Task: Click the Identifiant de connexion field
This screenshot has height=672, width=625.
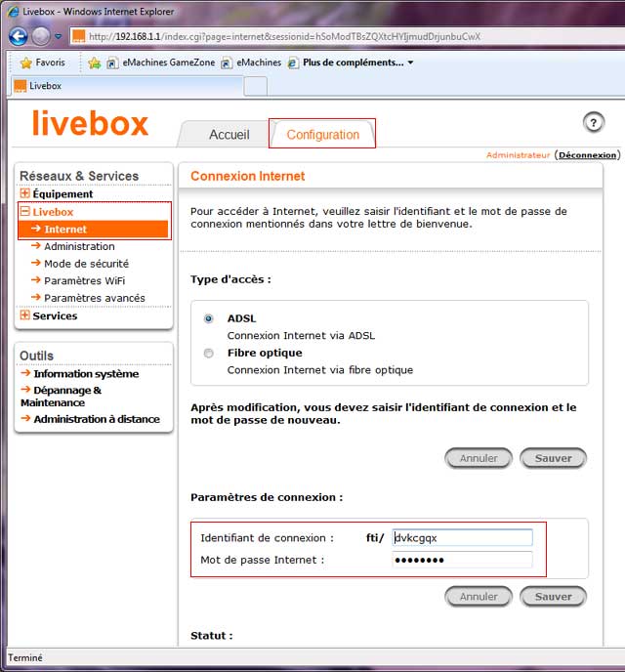Action: (x=462, y=537)
